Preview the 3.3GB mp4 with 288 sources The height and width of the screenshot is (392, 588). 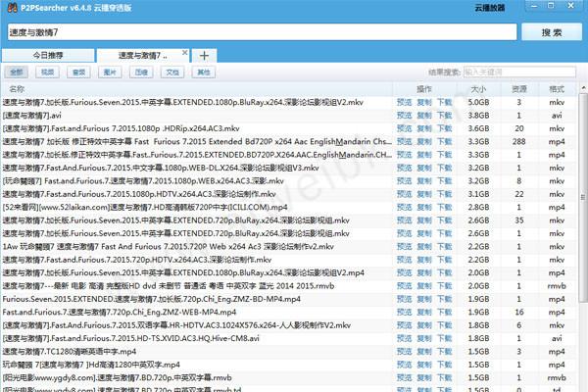tap(404, 141)
